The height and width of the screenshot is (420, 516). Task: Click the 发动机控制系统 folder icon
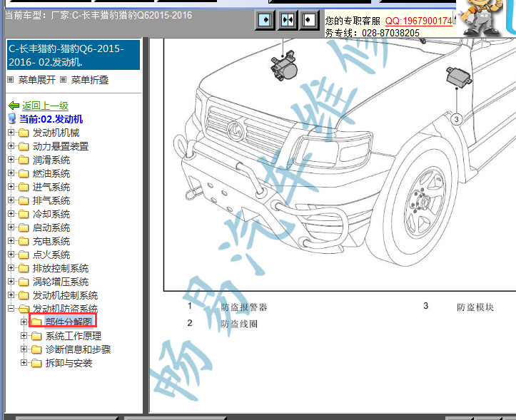point(24,296)
